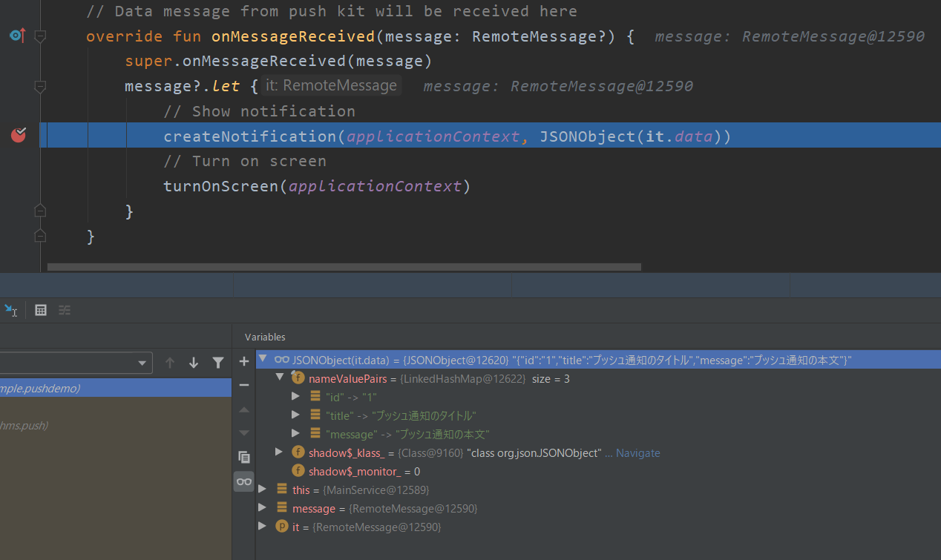
Task: Move watch down in Variables sidebar
Action: (244, 433)
